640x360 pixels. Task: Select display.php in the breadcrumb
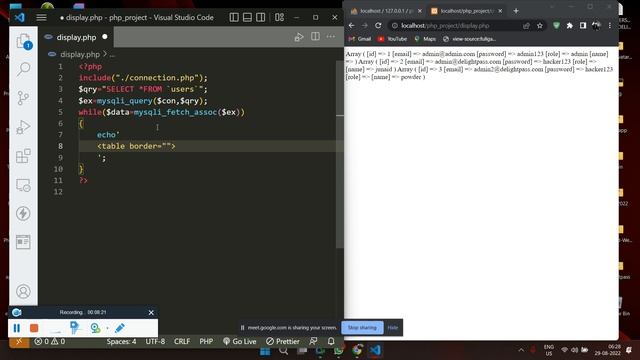pos(80,54)
